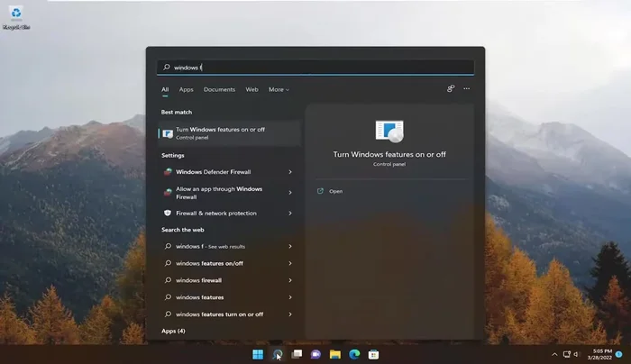Image resolution: width=631 pixels, height=364 pixels.
Task: Launch the Teams Chat taskbar icon
Action: (315, 354)
